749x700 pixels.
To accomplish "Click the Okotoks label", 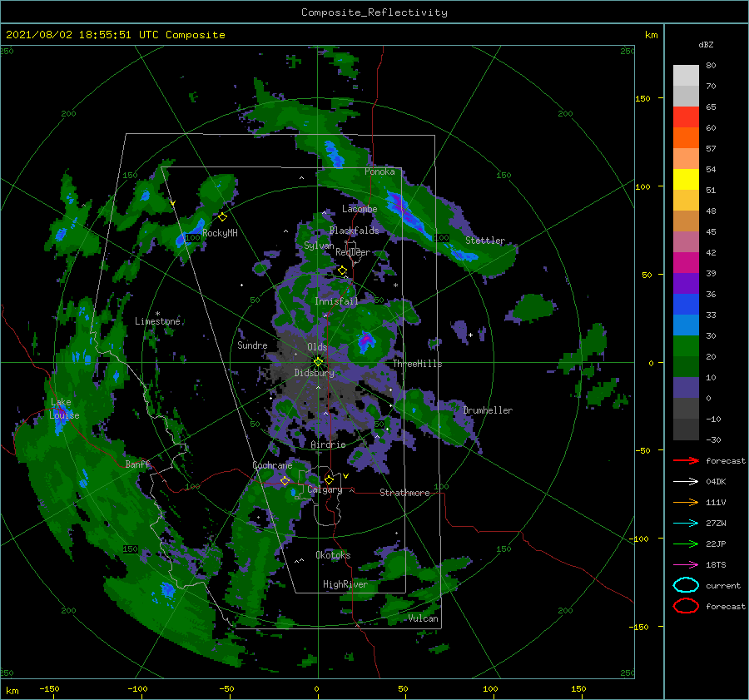I will coord(333,555).
